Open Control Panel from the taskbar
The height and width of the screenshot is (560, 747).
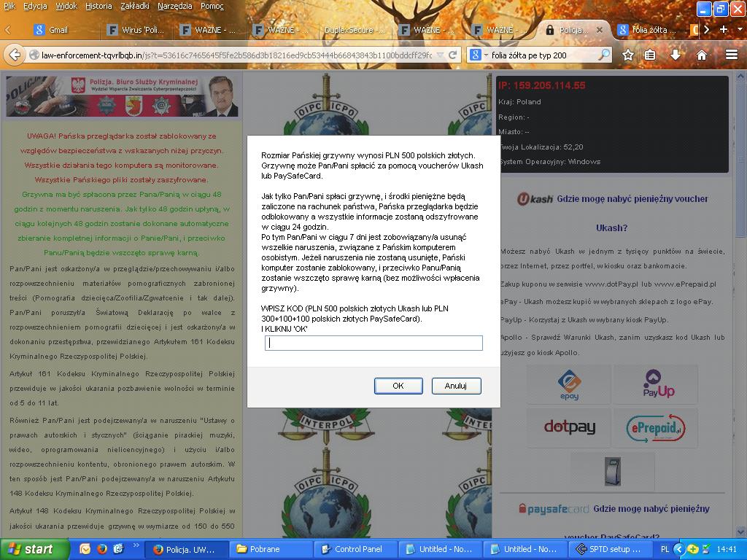(x=355, y=549)
